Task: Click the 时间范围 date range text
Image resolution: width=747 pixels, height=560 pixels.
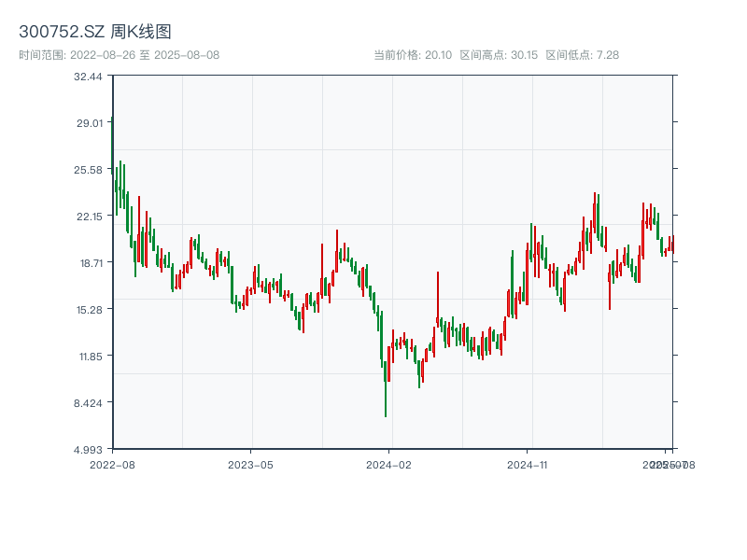Action: pos(119,55)
